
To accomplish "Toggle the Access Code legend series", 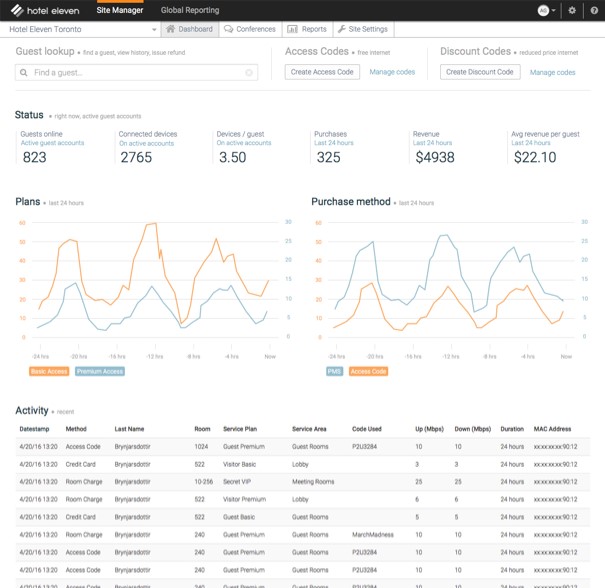I will pyautogui.click(x=368, y=371).
